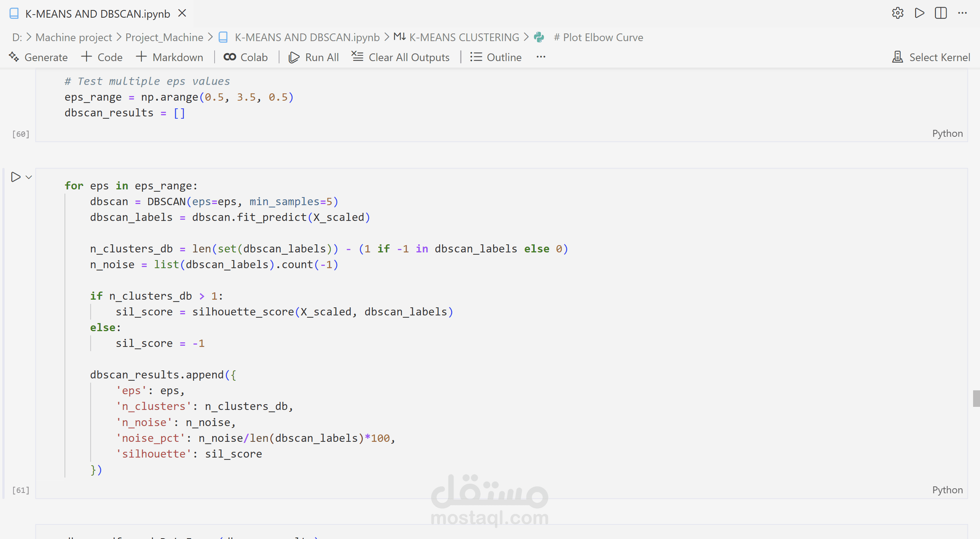Open the Project_Machine breadcrumb

164,37
